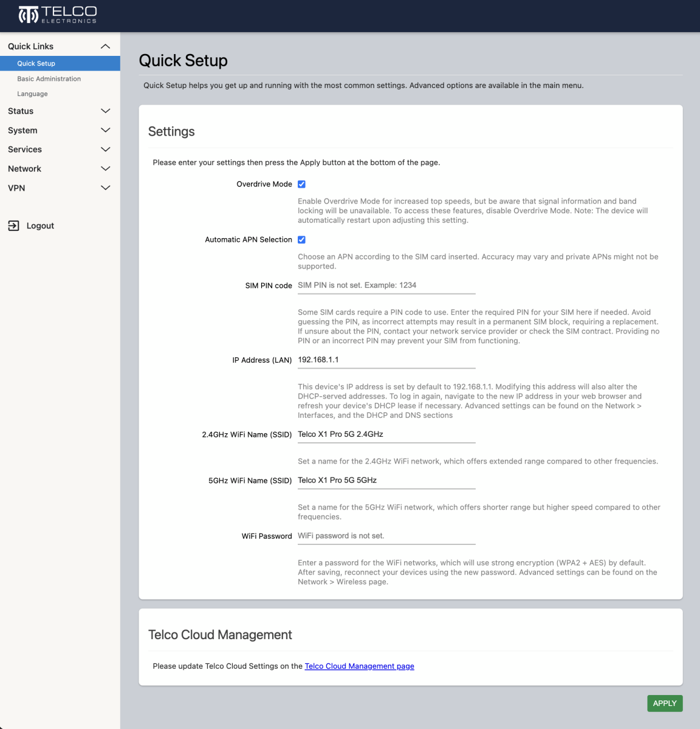Expand the Network menu chevron
This screenshot has height=729, width=700.
point(105,168)
